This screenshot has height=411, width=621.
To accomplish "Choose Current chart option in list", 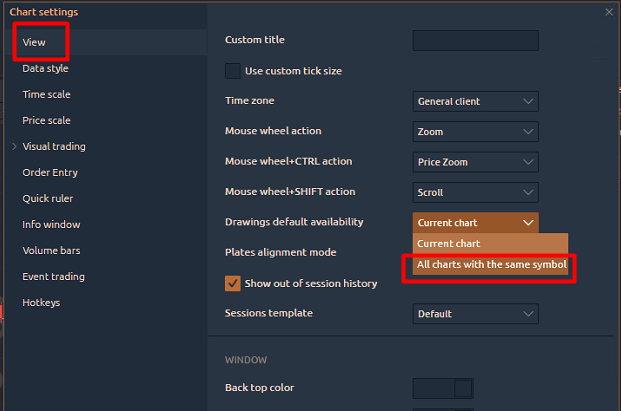I will click(x=490, y=244).
